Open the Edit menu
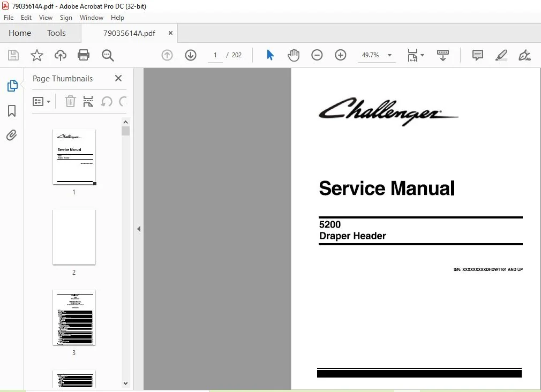 click(x=26, y=18)
